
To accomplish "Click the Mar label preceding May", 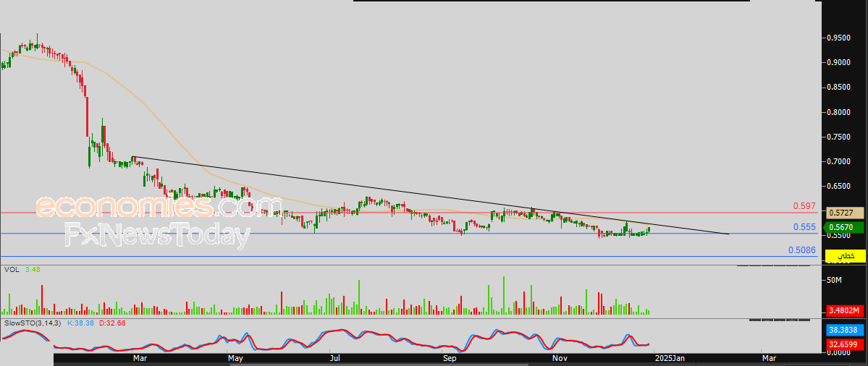I will tap(140, 359).
